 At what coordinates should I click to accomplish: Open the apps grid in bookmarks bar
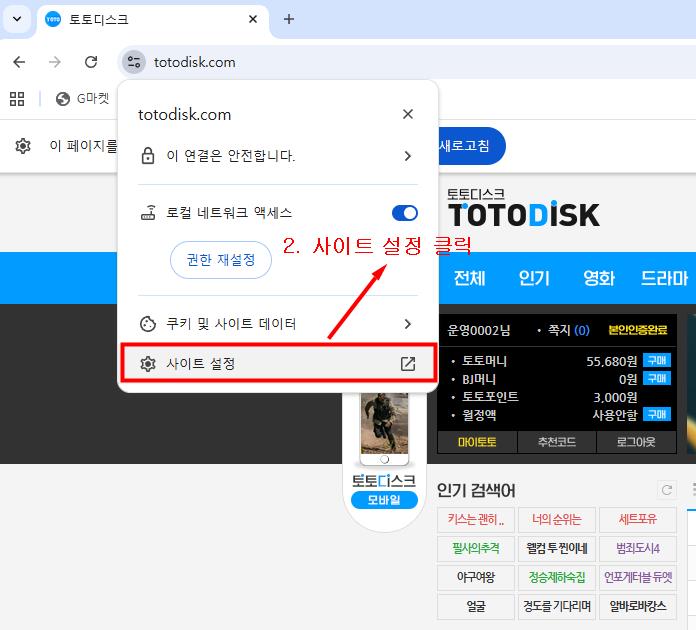(17, 99)
